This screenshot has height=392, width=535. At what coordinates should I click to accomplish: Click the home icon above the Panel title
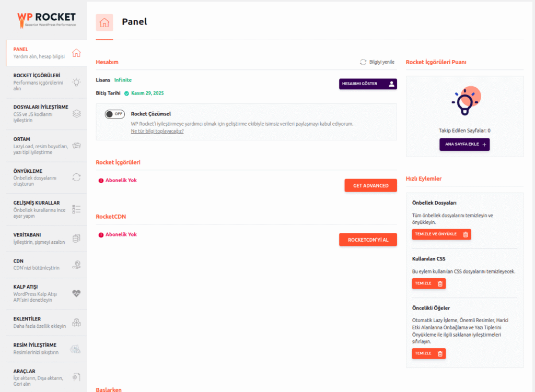coord(104,22)
